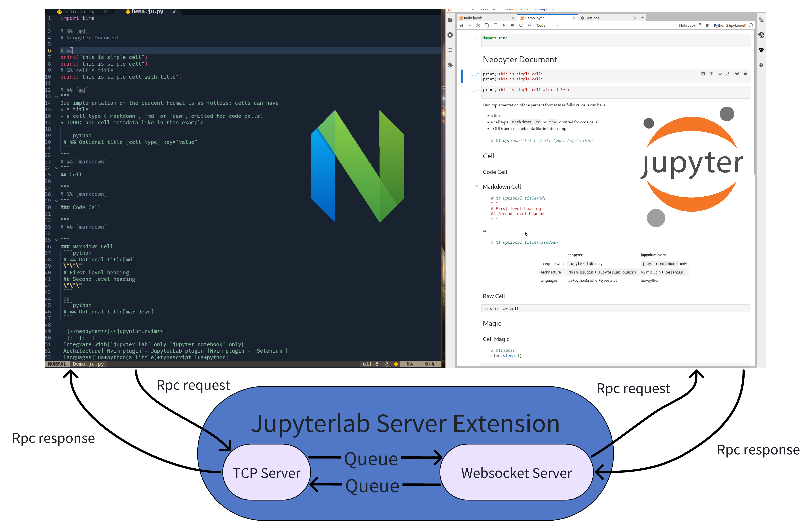The width and height of the screenshot is (812, 530).
Task: Click the raw cell 'this is raw cell'
Action: 616,308
